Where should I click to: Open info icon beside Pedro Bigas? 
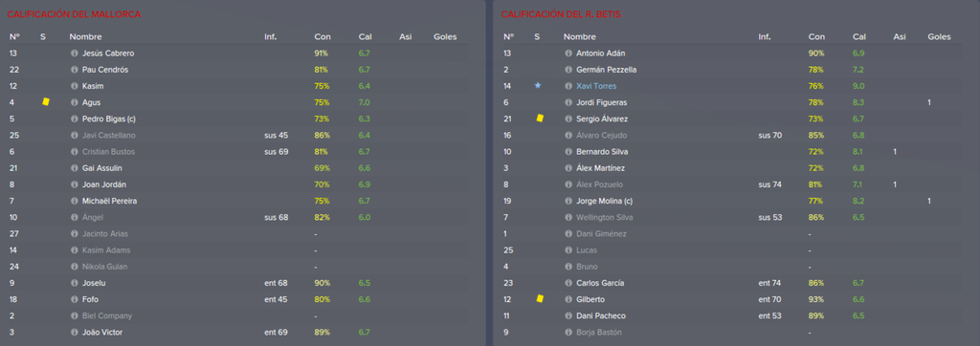75,119
